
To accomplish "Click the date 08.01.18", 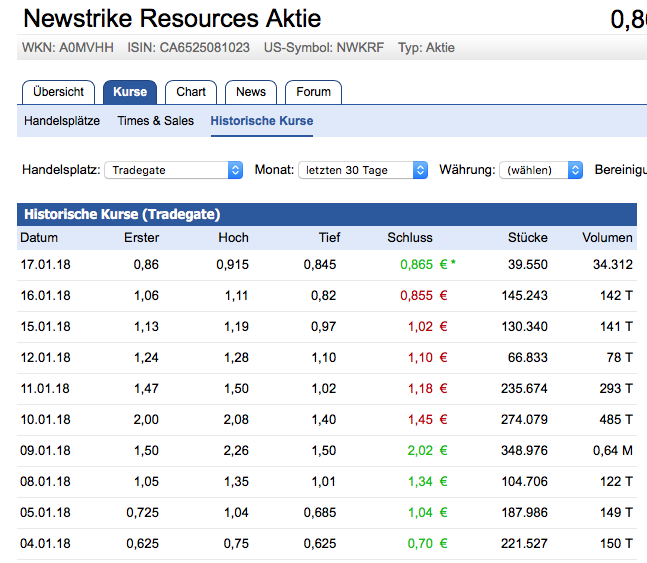I will pyautogui.click(x=45, y=481).
